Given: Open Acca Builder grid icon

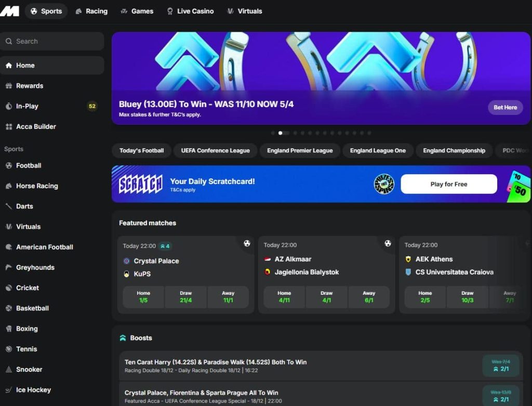Looking at the screenshot, I should coord(9,127).
